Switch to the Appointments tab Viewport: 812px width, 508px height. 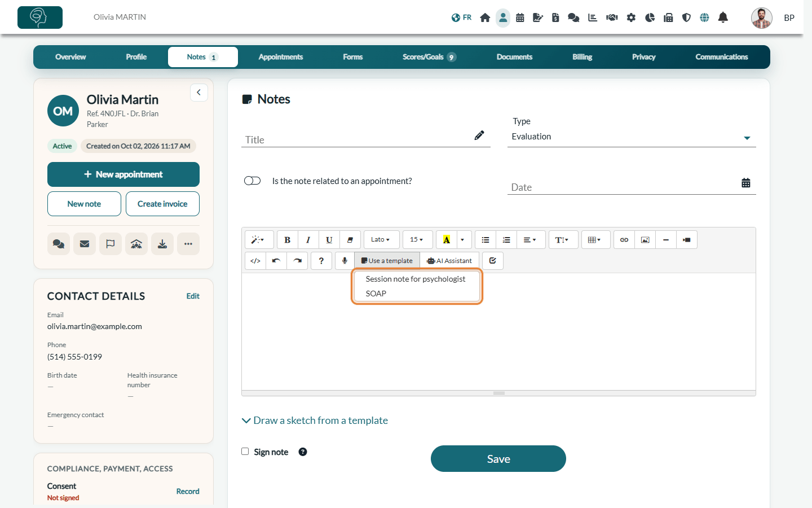[281, 57]
